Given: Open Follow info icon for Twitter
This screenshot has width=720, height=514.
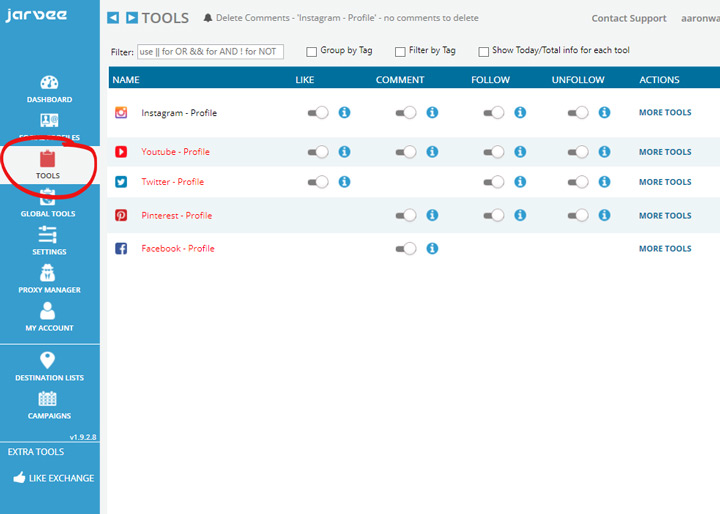Looking at the screenshot, I should pyautogui.click(x=520, y=182).
